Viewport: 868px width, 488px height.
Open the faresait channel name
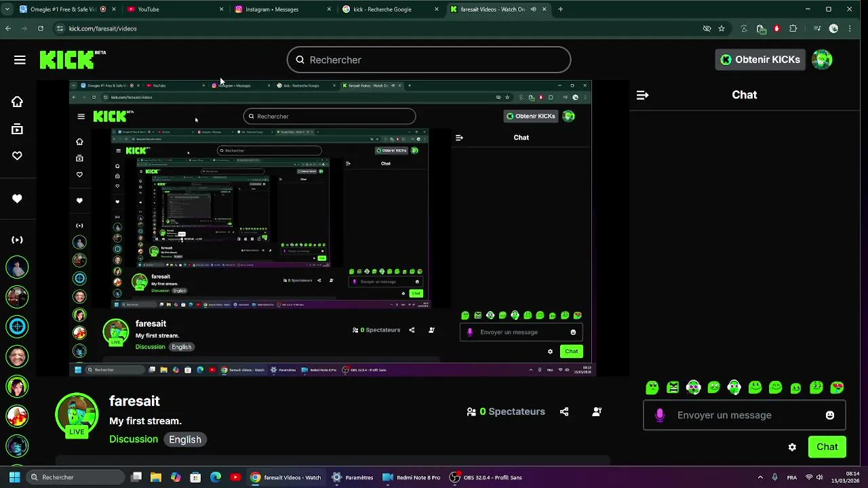coord(134,401)
